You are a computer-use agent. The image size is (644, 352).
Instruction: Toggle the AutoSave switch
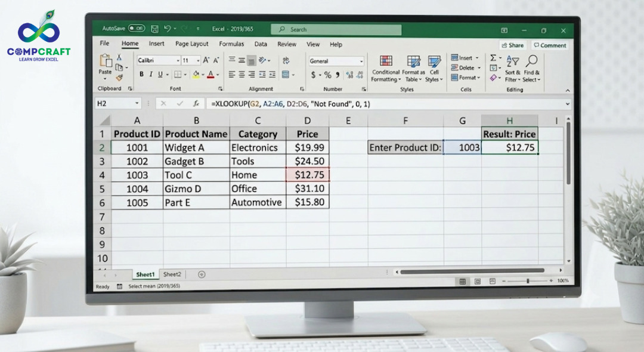pyautogui.click(x=137, y=29)
